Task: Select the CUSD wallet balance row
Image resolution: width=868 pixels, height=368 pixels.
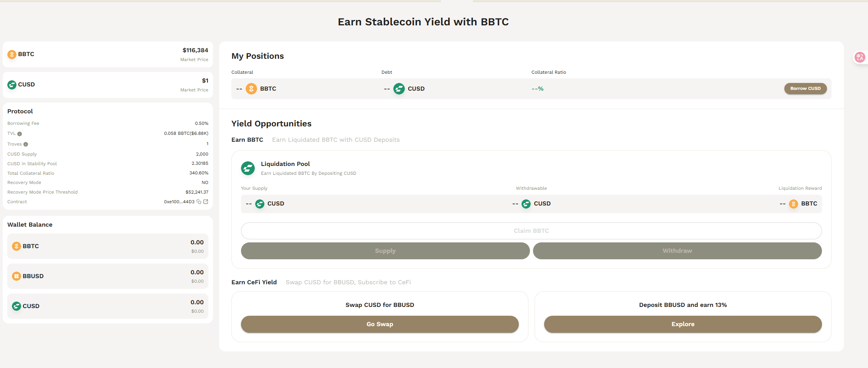Action: [108, 306]
